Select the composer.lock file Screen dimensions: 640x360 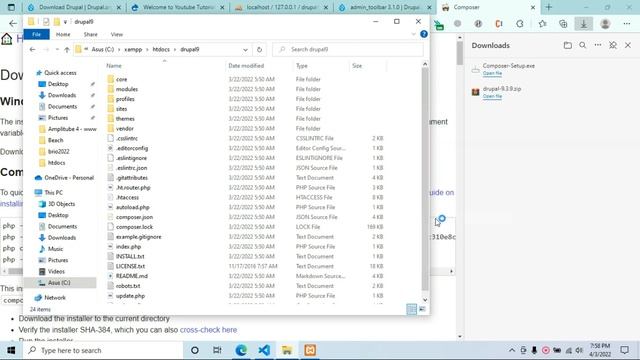point(134,227)
